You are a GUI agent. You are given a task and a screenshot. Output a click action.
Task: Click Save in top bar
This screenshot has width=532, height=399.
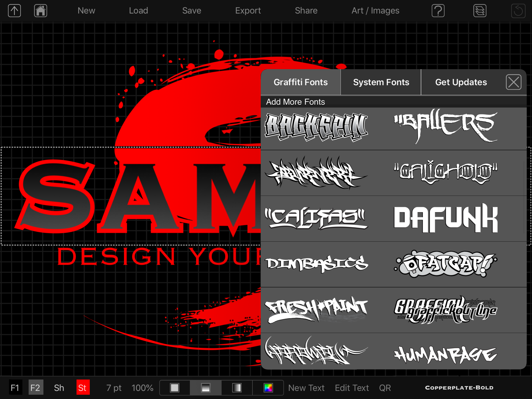tap(192, 11)
